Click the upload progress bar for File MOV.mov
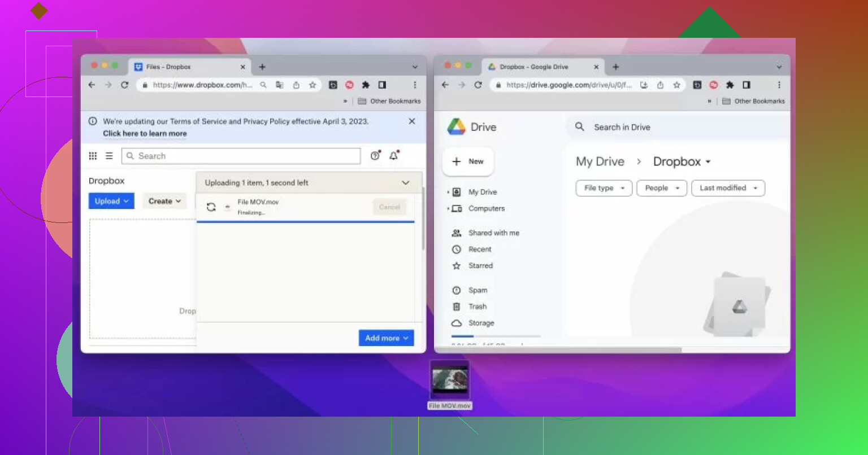The image size is (868, 455). [x=305, y=222]
